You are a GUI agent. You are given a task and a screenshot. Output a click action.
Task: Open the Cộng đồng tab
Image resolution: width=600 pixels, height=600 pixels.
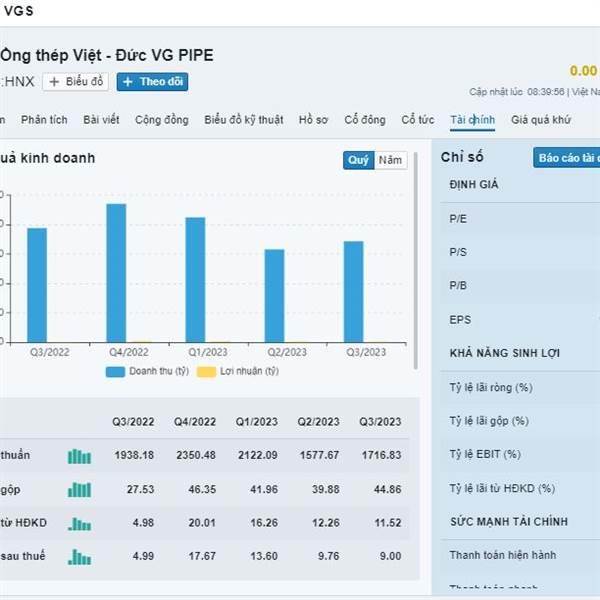[161, 120]
